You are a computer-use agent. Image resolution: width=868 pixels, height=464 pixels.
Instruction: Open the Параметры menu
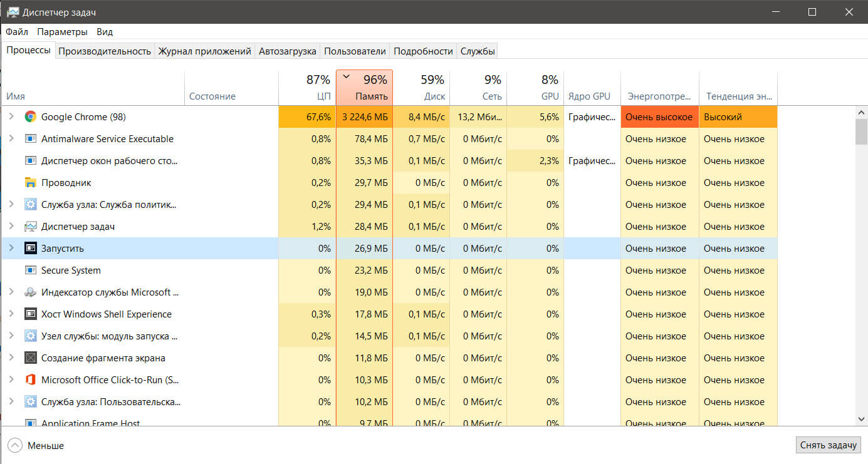click(x=62, y=32)
